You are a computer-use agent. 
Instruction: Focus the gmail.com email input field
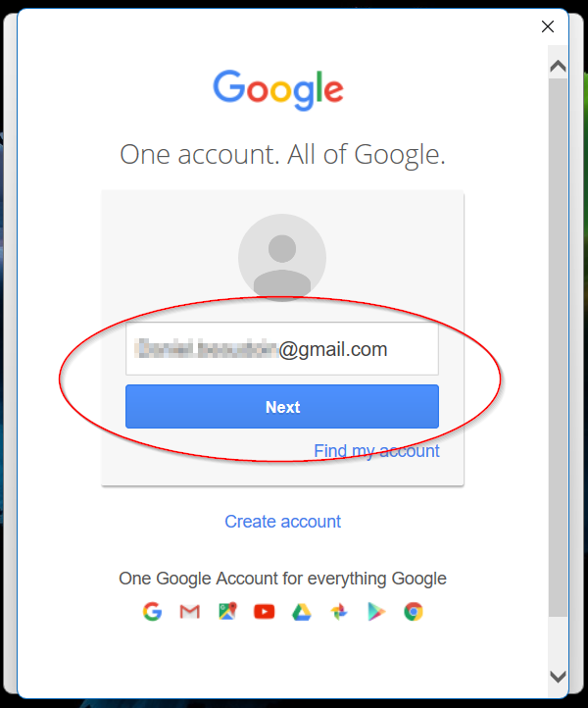tap(282, 348)
